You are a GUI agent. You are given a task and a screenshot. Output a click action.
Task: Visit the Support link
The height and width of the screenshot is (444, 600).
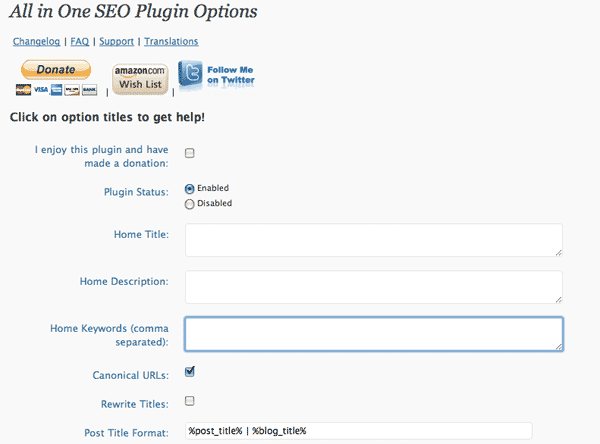pyautogui.click(x=116, y=42)
